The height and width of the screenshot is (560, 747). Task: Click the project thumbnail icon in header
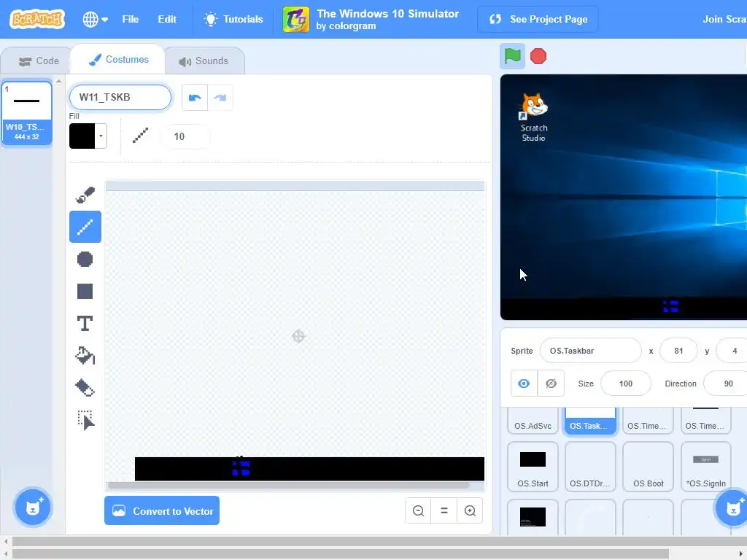(x=296, y=19)
